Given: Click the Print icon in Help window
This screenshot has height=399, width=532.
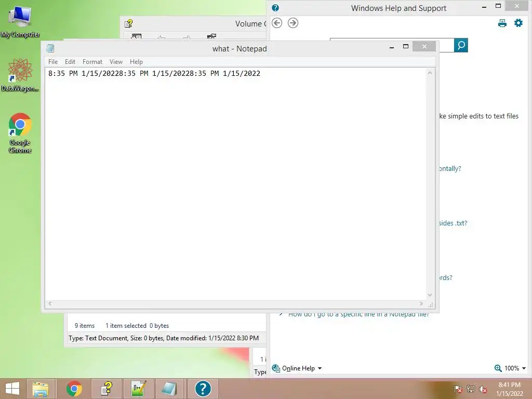Looking at the screenshot, I should point(502,23).
